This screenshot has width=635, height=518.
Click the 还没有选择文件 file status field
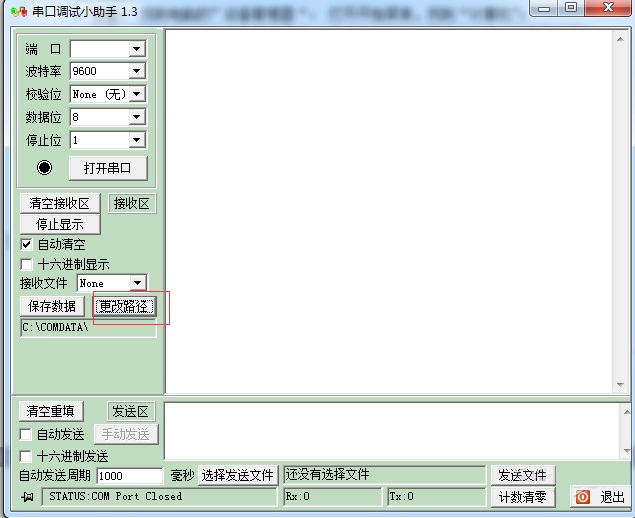click(384, 475)
